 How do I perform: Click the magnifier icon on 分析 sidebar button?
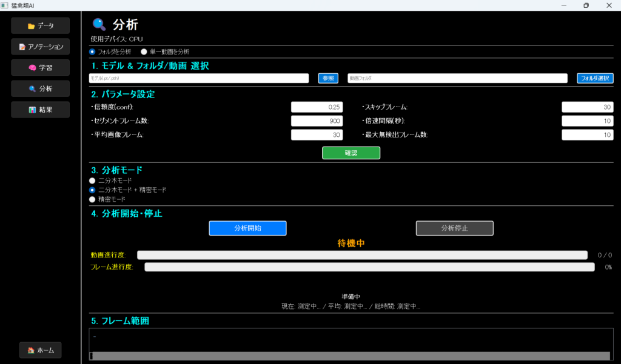click(x=32, y=89)
